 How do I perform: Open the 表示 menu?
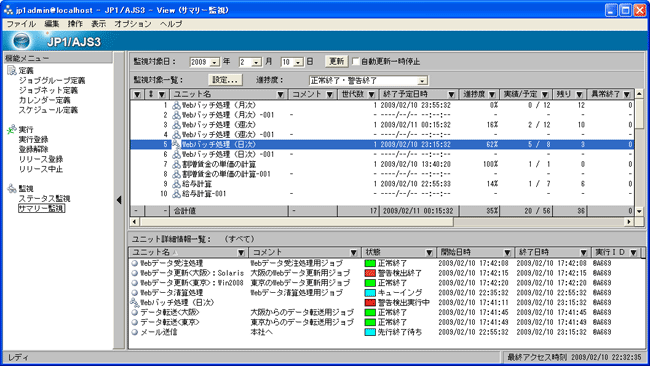tap(98, 24)
